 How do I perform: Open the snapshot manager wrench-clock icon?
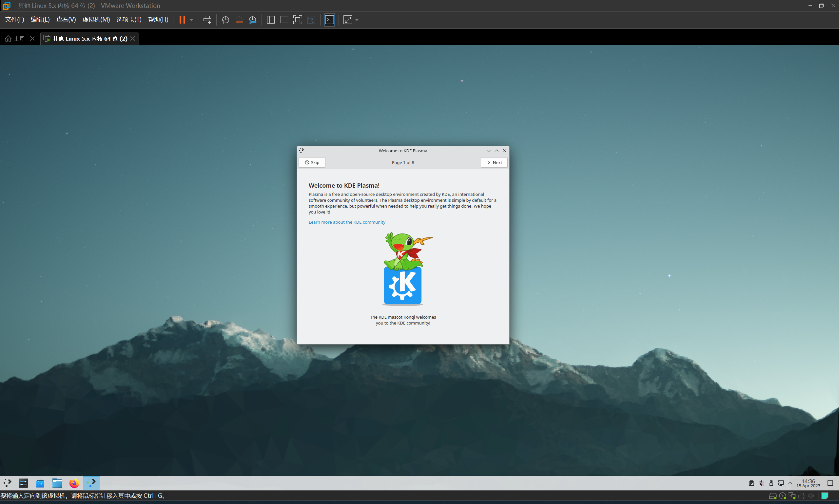point(252,20)
